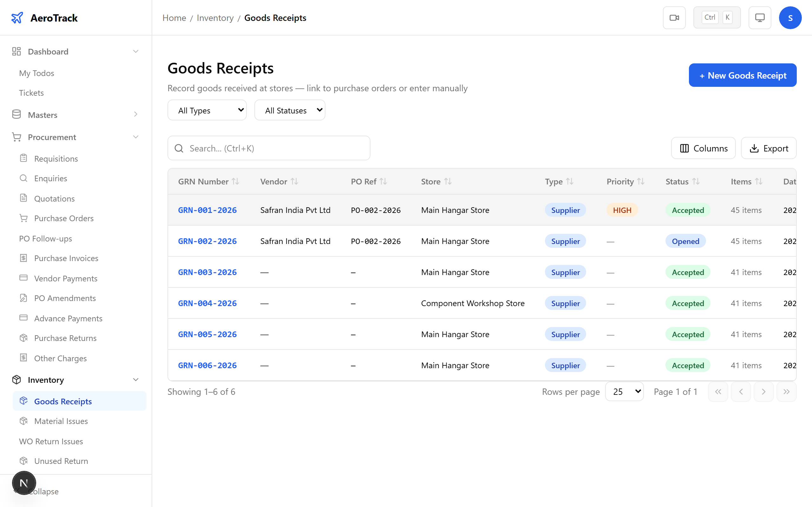Click the Export download icon
Image resolution: width=812 pixels, height=507 pixels.
pos(754,148)
